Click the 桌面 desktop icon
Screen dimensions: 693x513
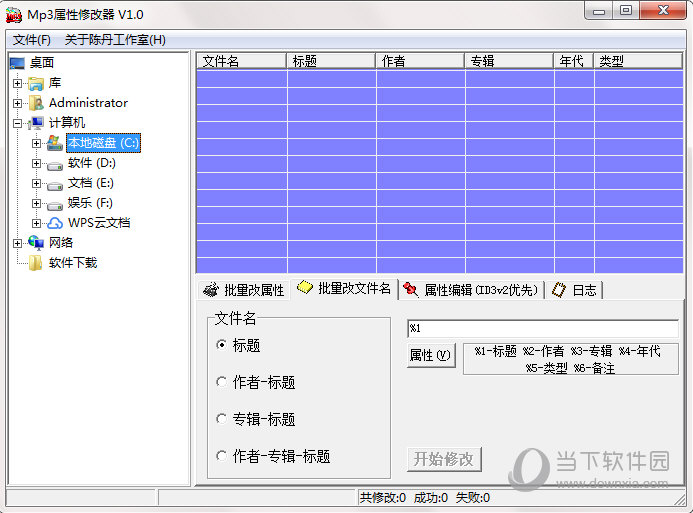[17, 63]
